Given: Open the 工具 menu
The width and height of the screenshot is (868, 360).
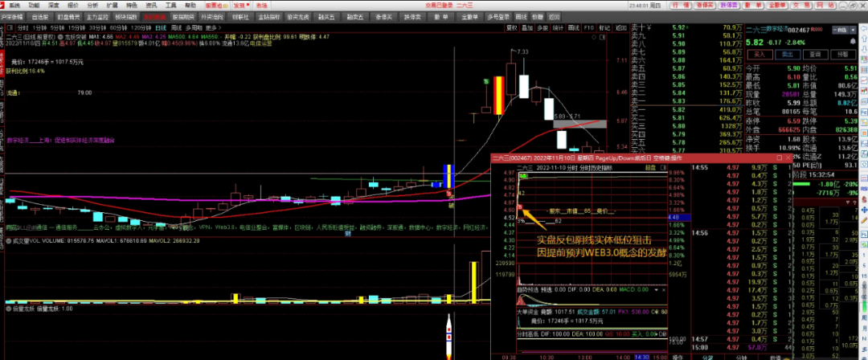Looking at the screenshot, I should point(171,5).
